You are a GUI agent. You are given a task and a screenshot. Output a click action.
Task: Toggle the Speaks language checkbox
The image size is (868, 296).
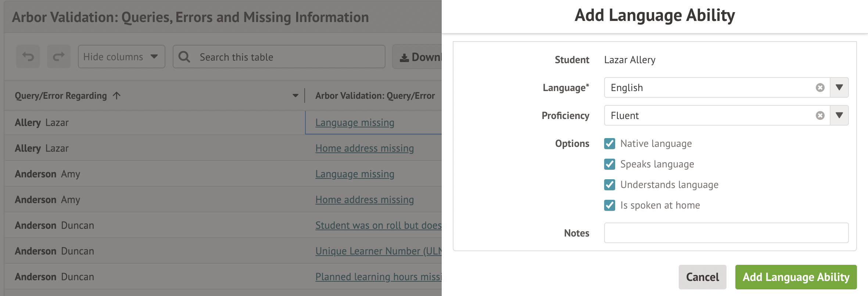[609, 164]
